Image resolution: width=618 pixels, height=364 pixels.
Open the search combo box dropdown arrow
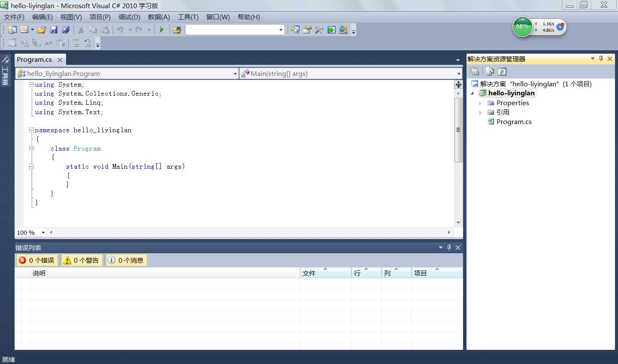(281, 30)
